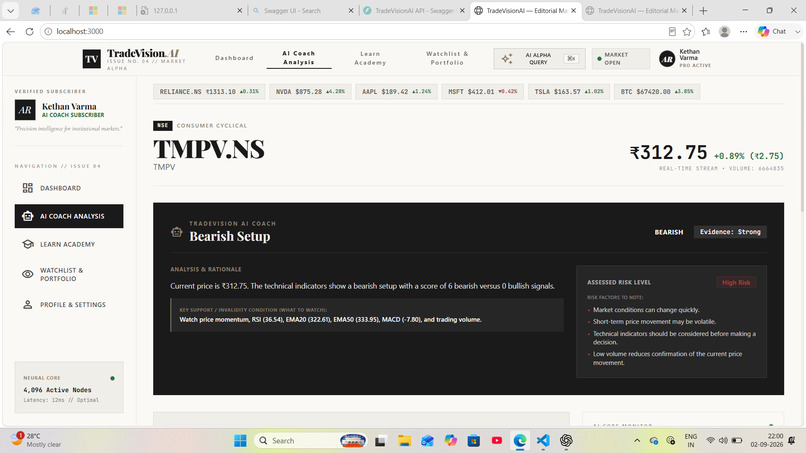806x453 pixels.
Task: Open a new browser tab
Action: (704, 10)
